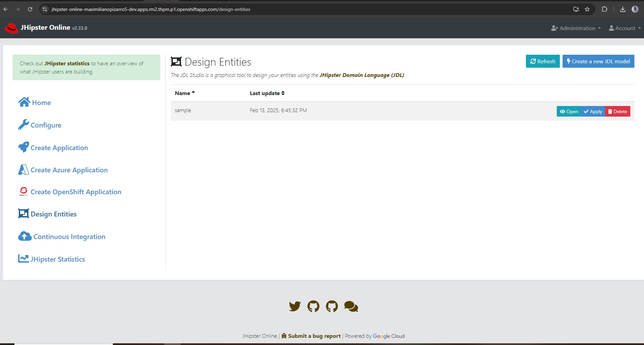Click the Refresh button
Image resolution: width=644 pixels, height=345 pixels.
tap(543, 61)
